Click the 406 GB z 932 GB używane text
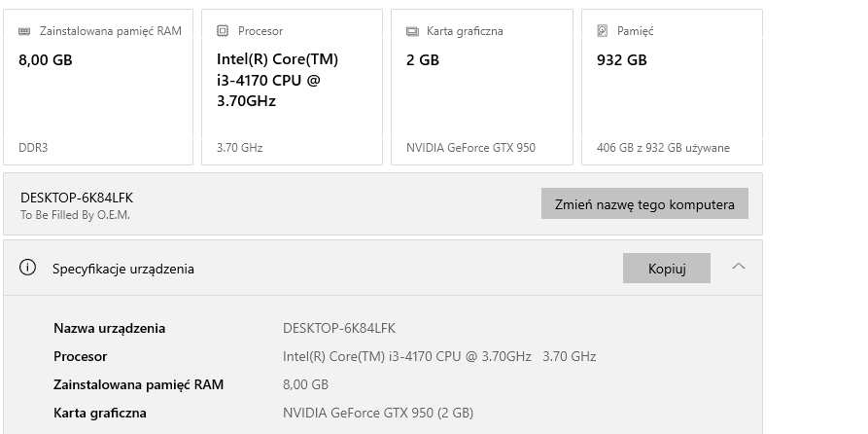This screenshot has width=868, height=434. tap(663, 148)
